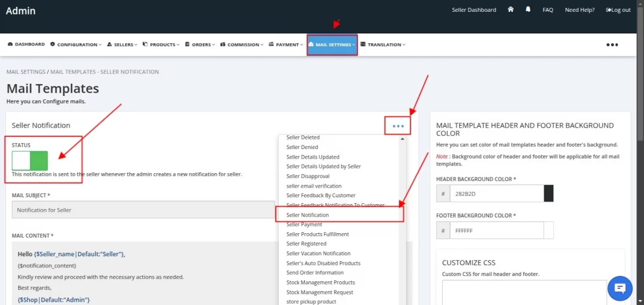Open the notifications bell icon

[528, 10]
